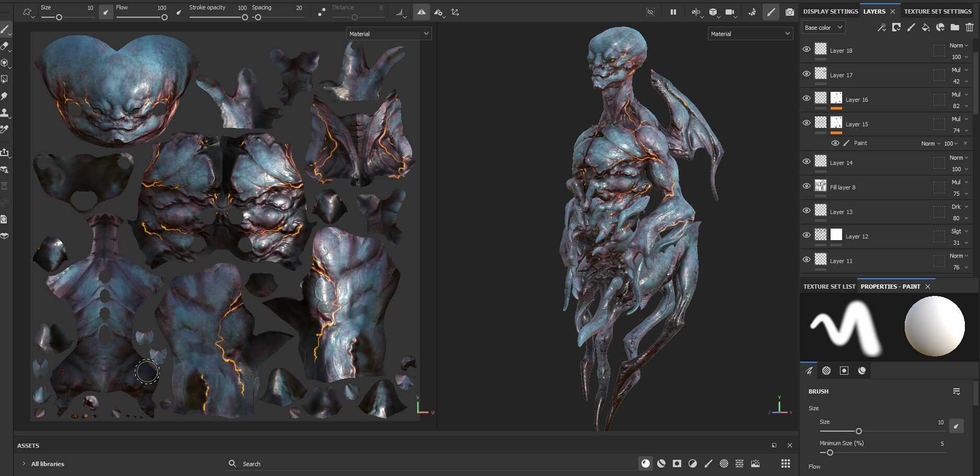980x476 pixels.
Task: Open Stencil properties tab icon
Action: (844, 371)
